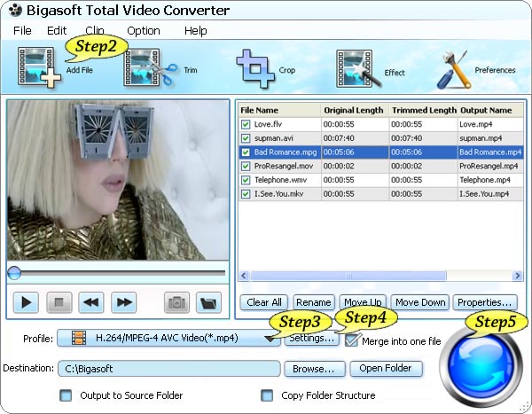This screenshot has width=532, height=414.
Task: Play the video preview
Action: pyautogui.click(x=26, y=302)
